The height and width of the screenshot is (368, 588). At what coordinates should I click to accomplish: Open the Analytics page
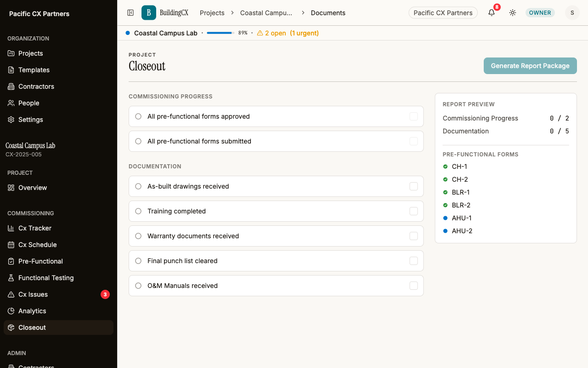[x=58, y=311]
